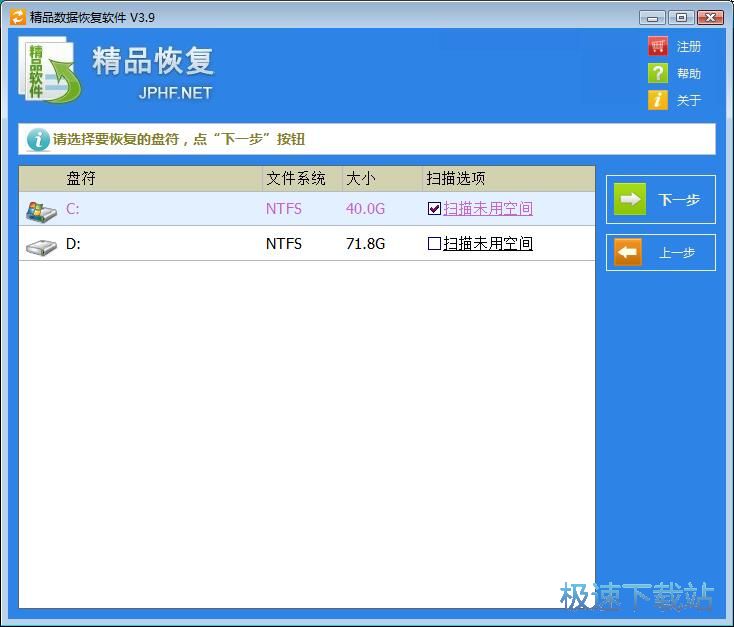
Task: Click NTFS in the D: row
Action: pos(284,243)
